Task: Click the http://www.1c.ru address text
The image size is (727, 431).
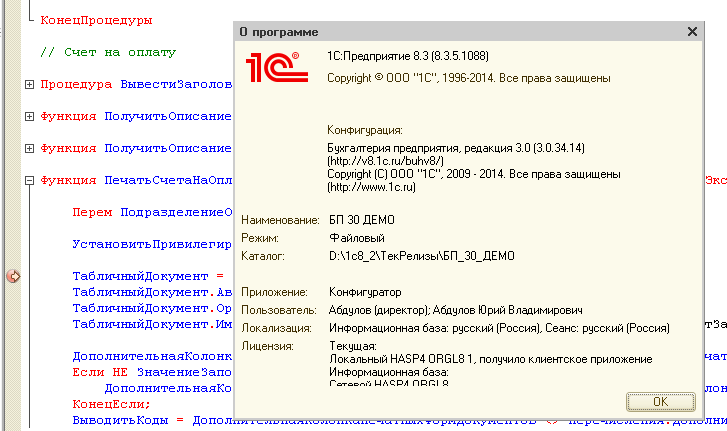Action: pyautogui.click(x=371, y=187)
